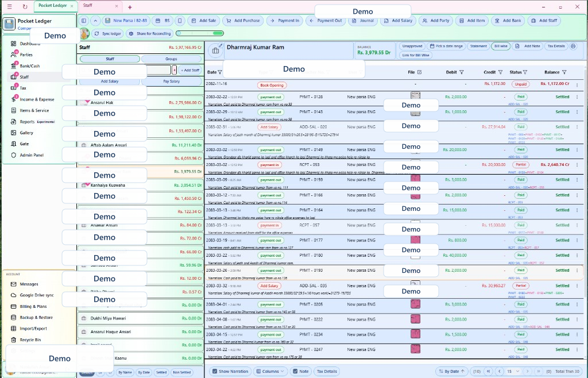The width and height of the screenshot is (588, 378).
Task: Open Gate in the sidebar
Action: click(x=24, y=144)
